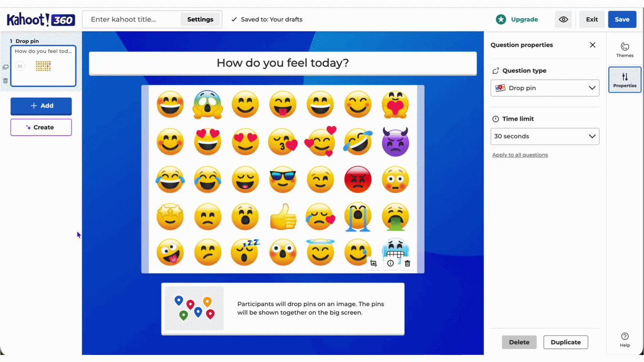The height and width of the screenshot is (362, 644).
Task: Duplicate slide 1 using the sidebar copy icon
Action: click(6, 67)
